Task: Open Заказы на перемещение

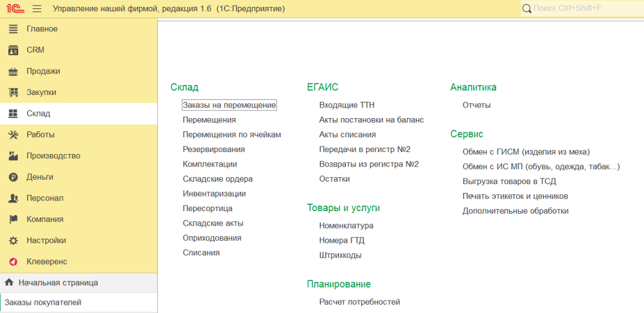Action: (229, 105)
